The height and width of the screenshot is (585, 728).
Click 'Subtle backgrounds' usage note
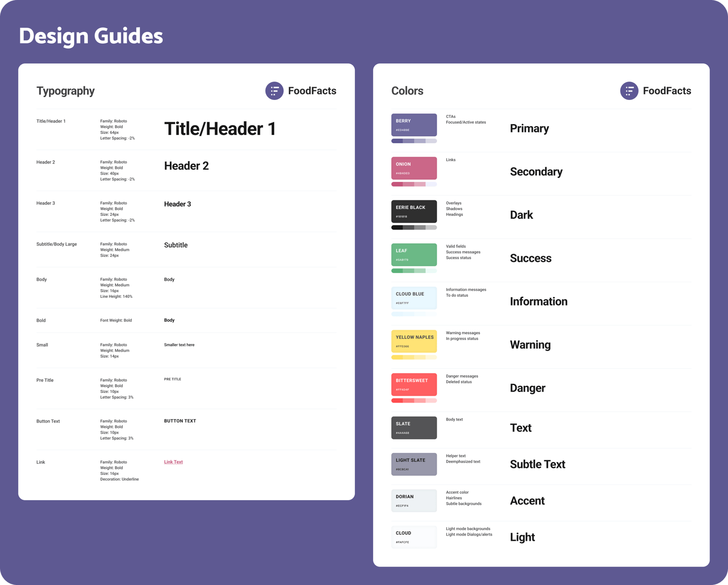click(463, 504)
